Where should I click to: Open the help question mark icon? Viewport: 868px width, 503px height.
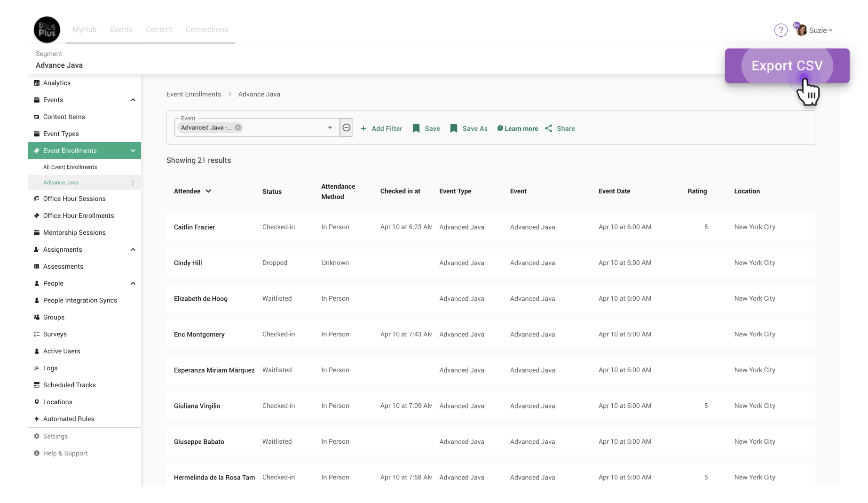point(781,30)
